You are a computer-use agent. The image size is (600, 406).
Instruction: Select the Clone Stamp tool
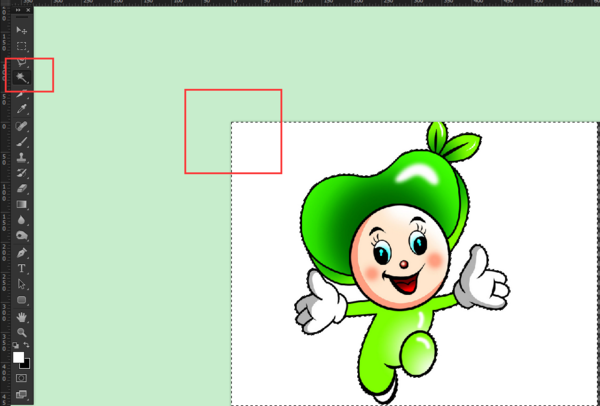[x=21, y=156]
